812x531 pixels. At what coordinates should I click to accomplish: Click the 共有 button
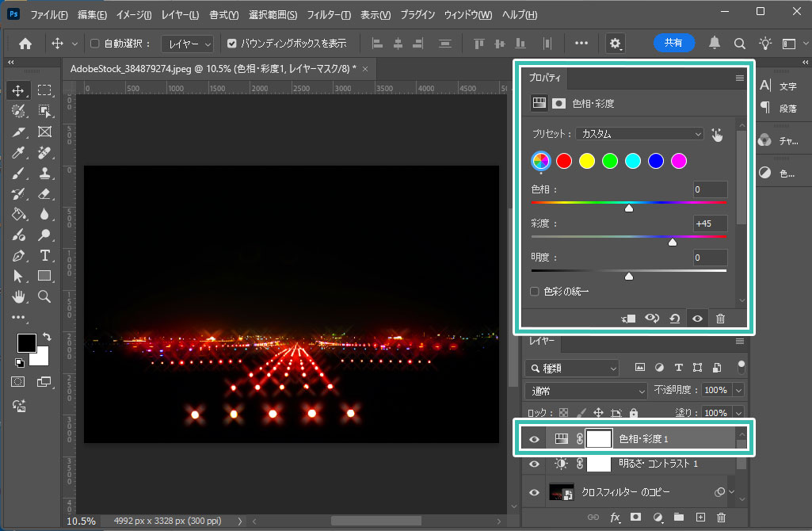[x=673, y=44]
